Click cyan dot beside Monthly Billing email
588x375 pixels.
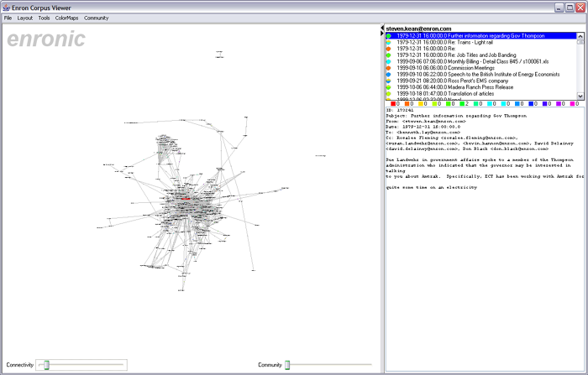point(388,61)
